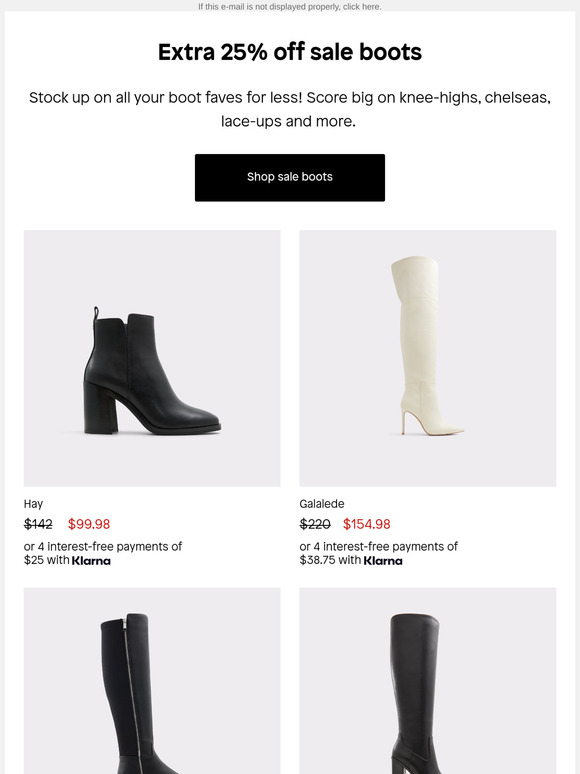Select the black heeled knee-high boot image

[427, 680]
